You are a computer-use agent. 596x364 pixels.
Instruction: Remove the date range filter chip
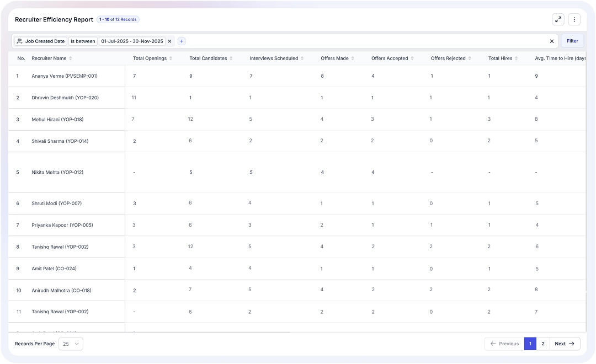[x=169, y=41]
